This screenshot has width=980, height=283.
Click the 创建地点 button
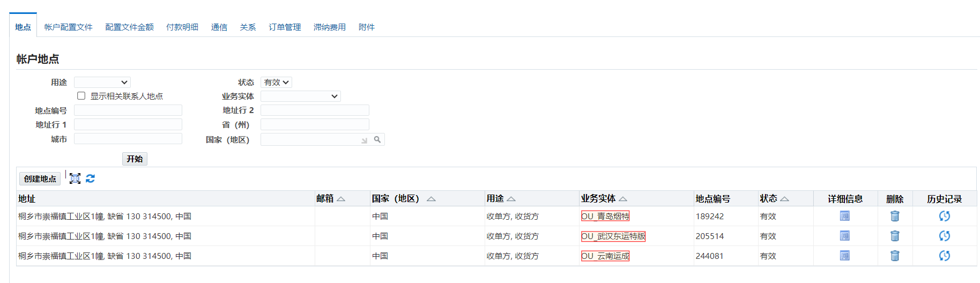40,179
